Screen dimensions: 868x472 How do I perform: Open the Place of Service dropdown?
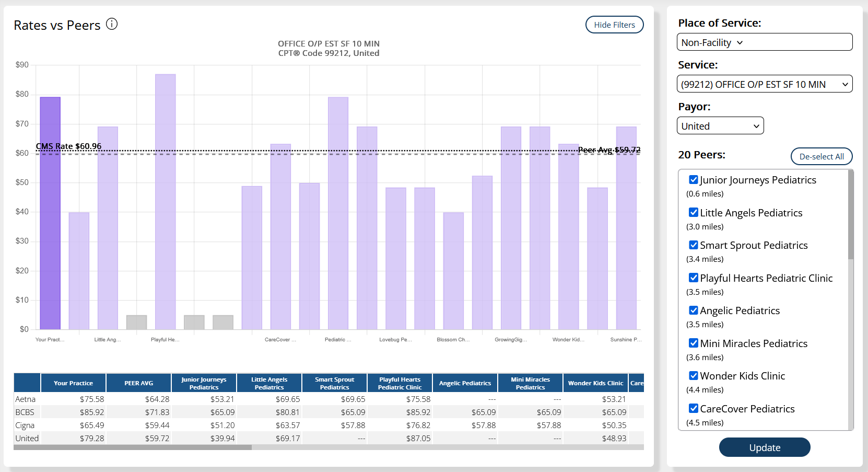(764, 42)
